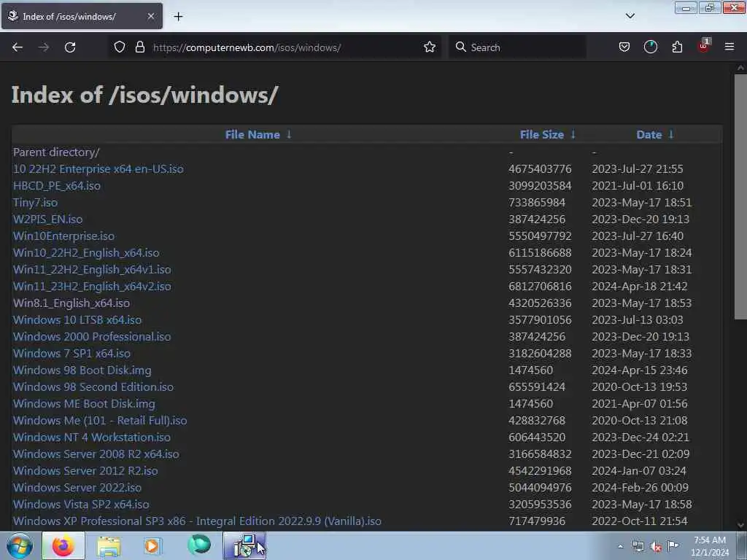
Task: Open Windows 98 Boot Disk.img
Action: 82,370
